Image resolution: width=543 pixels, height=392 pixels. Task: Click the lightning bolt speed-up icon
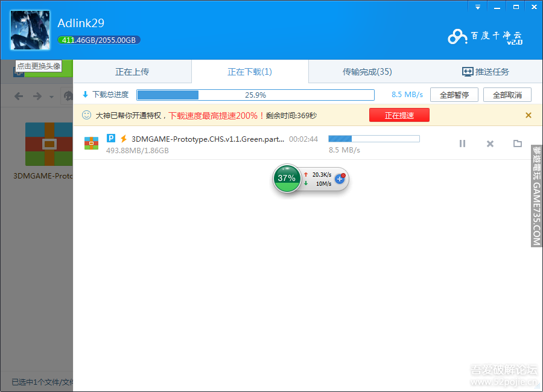click(x=124, y=139)
